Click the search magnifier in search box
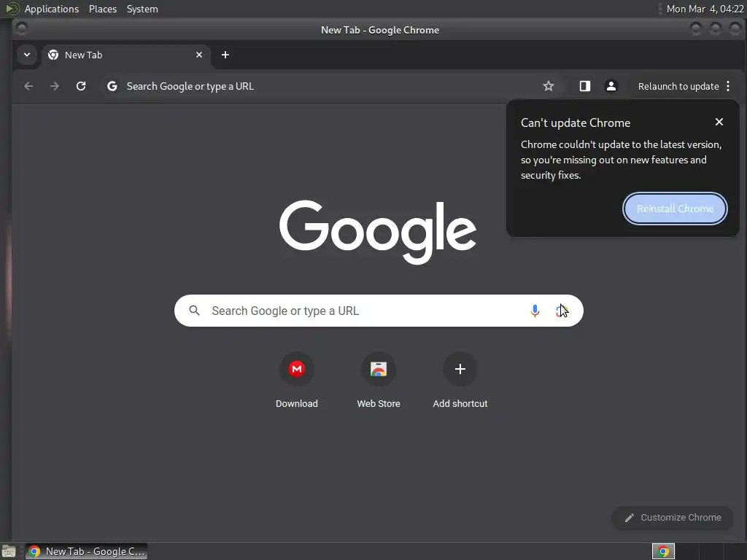The height and width of the screenshot is (560, 747). pos(194,311)
